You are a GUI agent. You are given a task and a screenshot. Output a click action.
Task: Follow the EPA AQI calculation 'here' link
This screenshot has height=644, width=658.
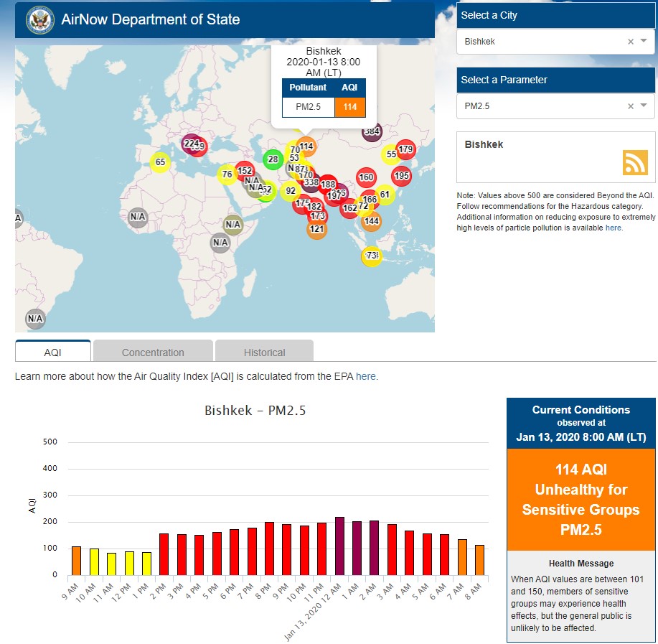pos(365,376)
